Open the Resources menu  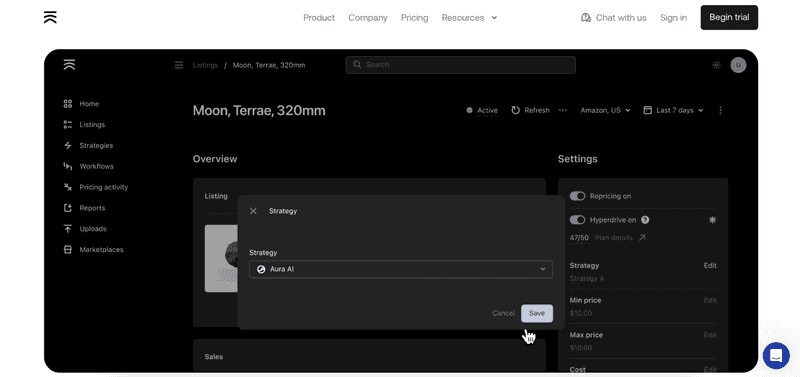(469, 18)
